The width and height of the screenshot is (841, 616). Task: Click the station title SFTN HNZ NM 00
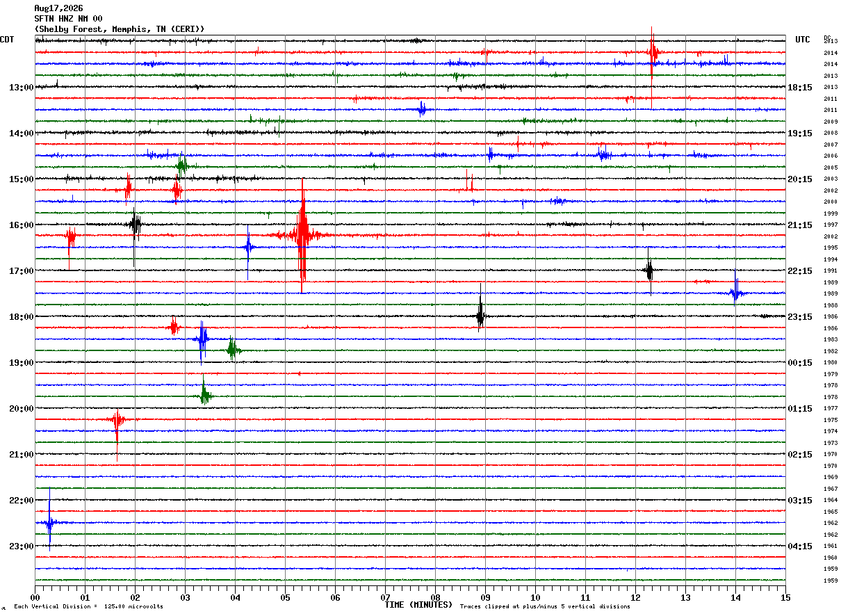(68, 19)
